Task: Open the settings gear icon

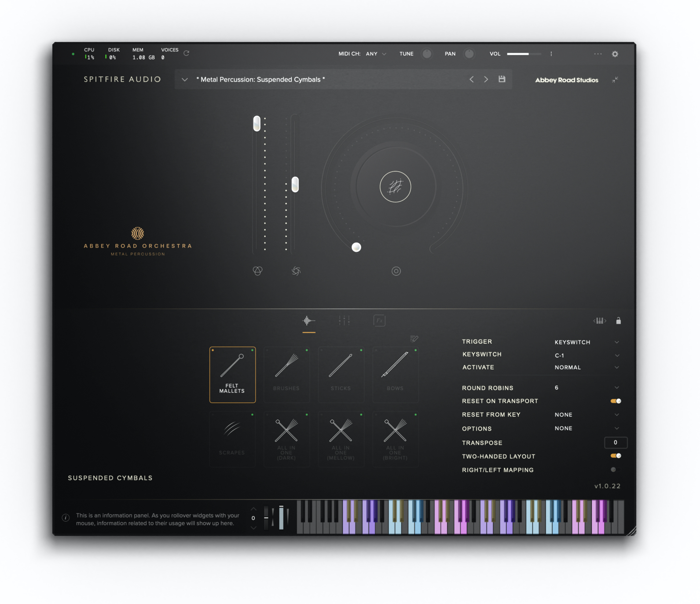Action: (615, 54)
